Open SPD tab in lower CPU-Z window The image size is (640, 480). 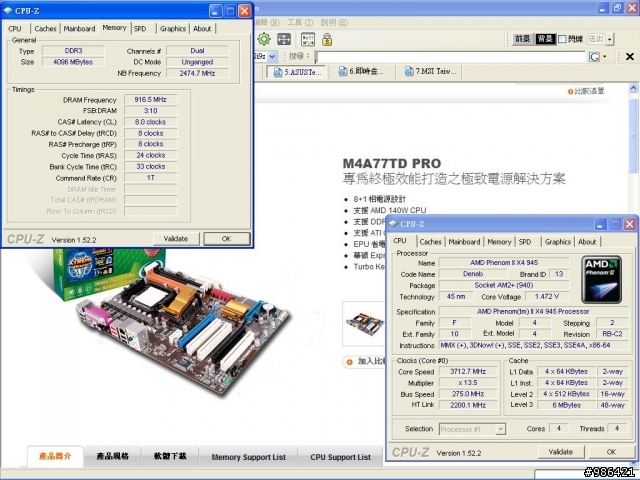[x=525, y=242]
